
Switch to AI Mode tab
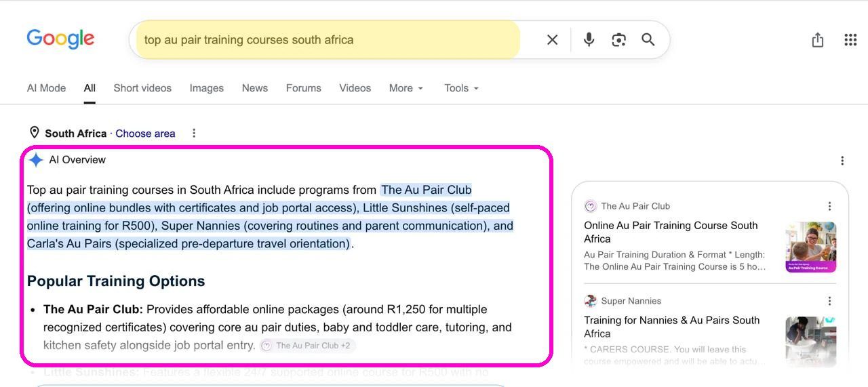46,88
